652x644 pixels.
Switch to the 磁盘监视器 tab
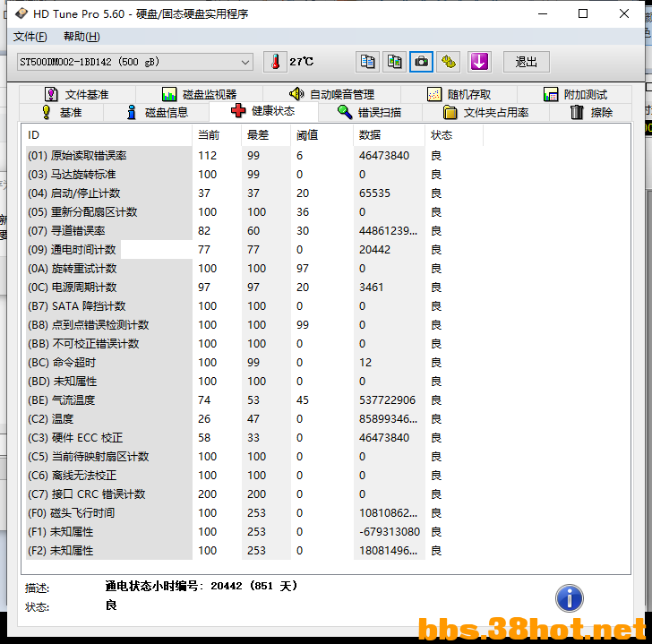(199, 94)
